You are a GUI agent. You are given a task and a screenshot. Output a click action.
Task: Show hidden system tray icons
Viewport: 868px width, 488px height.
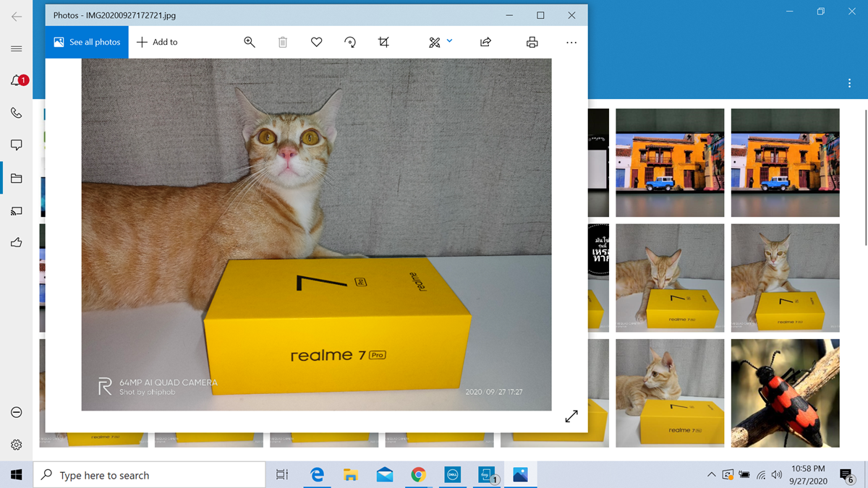(712, 475)
